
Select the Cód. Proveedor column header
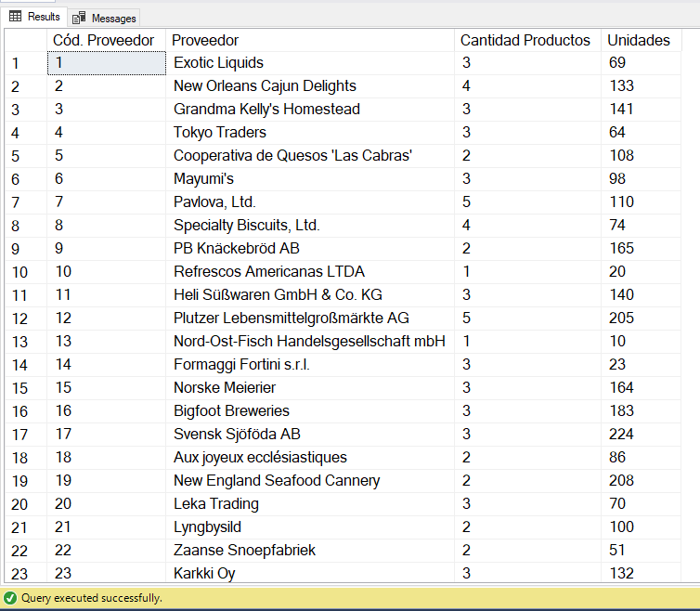(x=106, y=40)
